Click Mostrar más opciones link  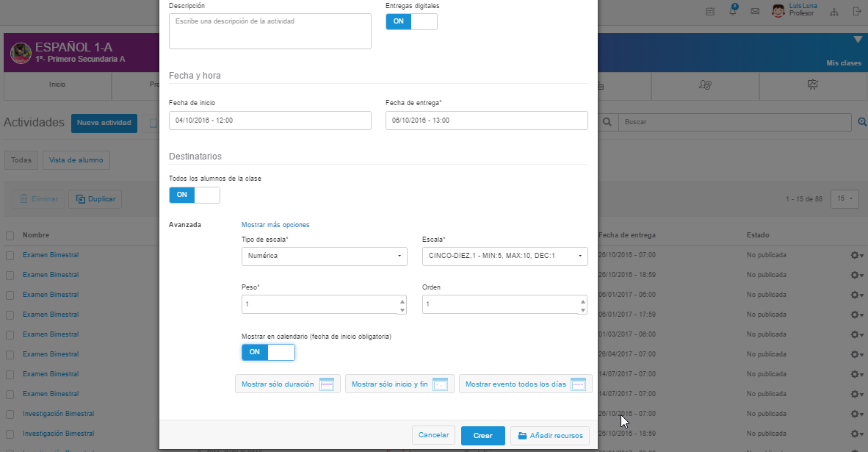point(275,225)
